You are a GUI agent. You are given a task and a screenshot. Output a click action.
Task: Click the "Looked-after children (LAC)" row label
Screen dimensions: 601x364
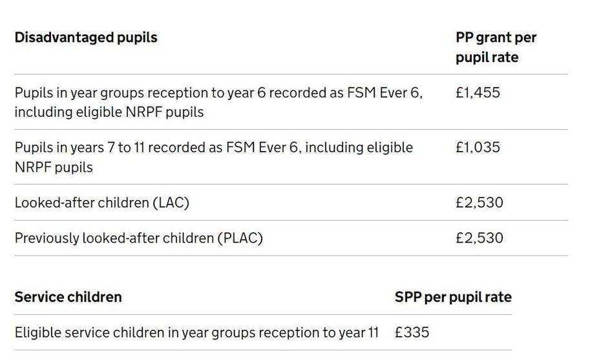click(x=101, y=203)
